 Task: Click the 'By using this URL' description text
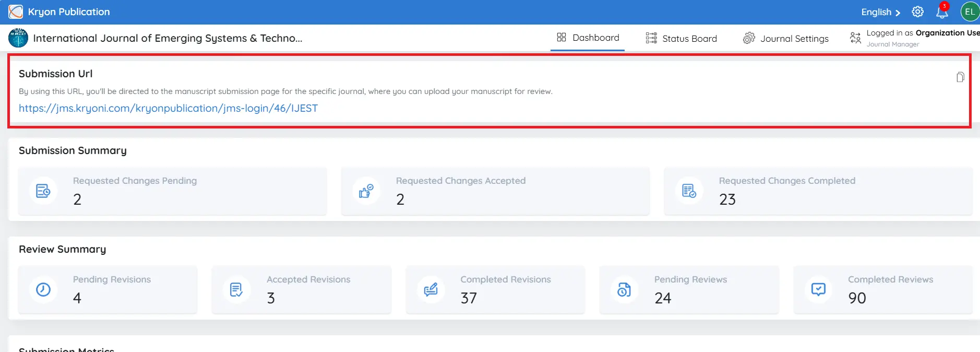coord(285,91)
